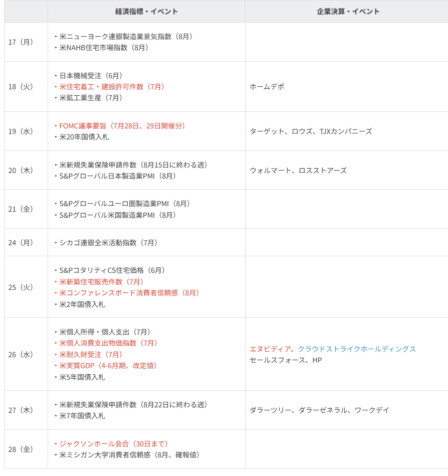Click the 経済指標・イベント column header
This screenshot has width=448, height=476.
coord(146,12)
